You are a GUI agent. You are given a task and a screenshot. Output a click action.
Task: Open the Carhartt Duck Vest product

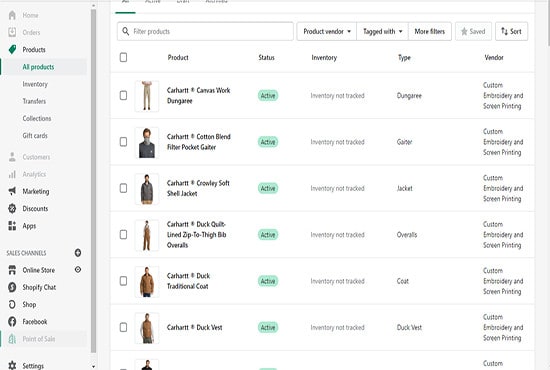(x=194, y=327)
